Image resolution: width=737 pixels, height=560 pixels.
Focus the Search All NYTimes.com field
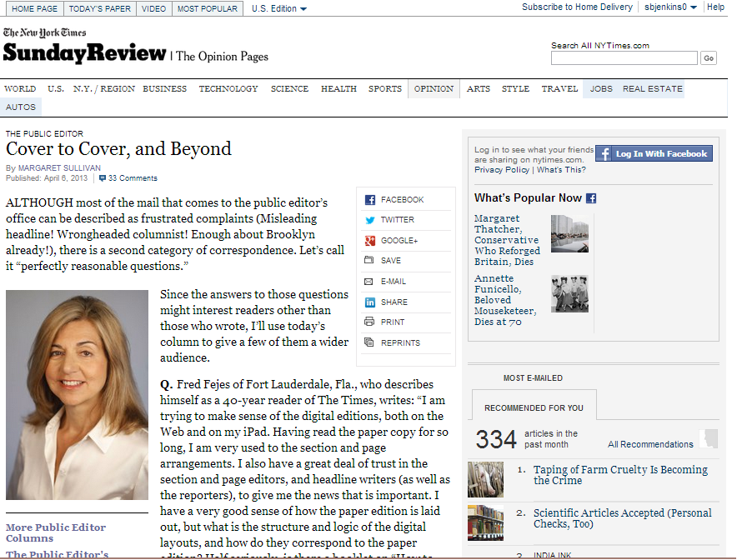pos(624,58)
